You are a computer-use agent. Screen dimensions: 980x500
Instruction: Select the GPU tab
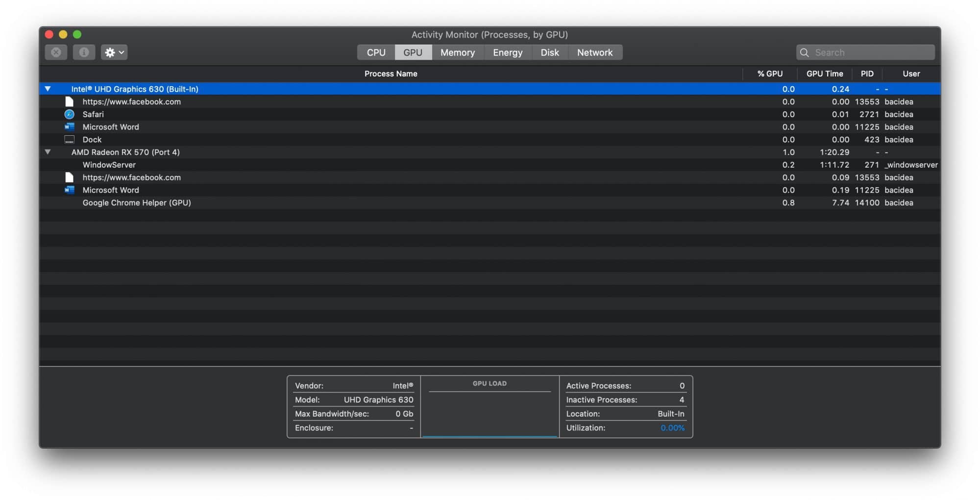tap(413, 52)
